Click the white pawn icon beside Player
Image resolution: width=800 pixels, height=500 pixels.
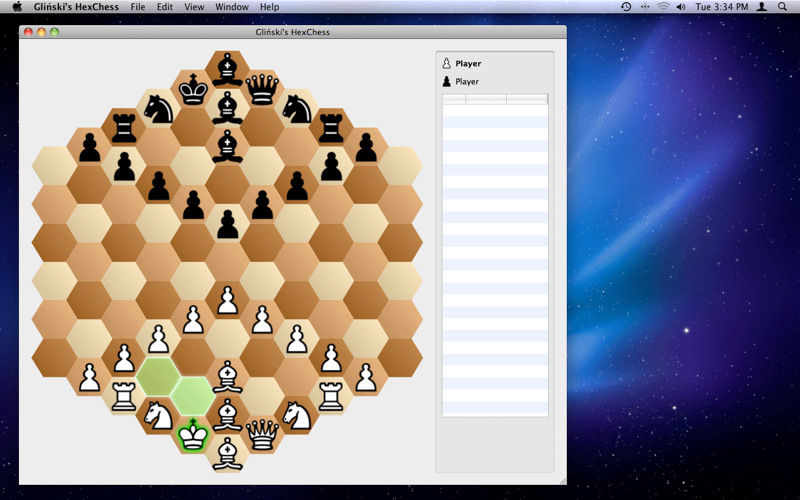(446, 63)
